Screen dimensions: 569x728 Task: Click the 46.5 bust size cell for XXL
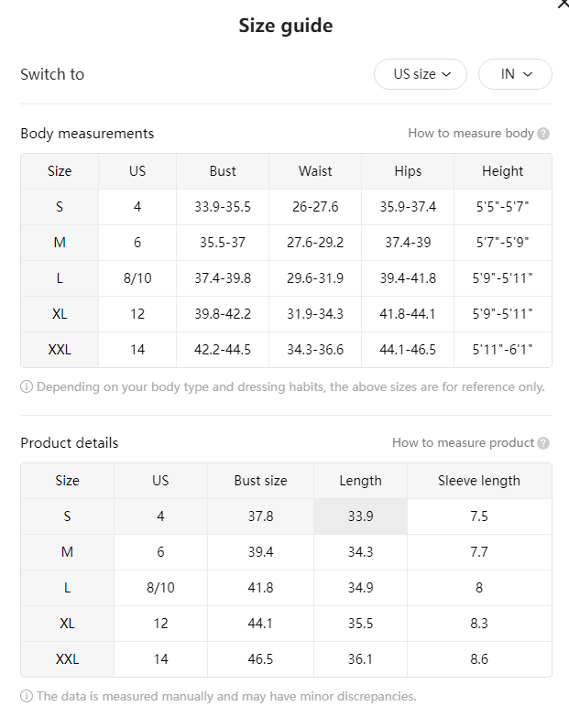coord(260,659)
